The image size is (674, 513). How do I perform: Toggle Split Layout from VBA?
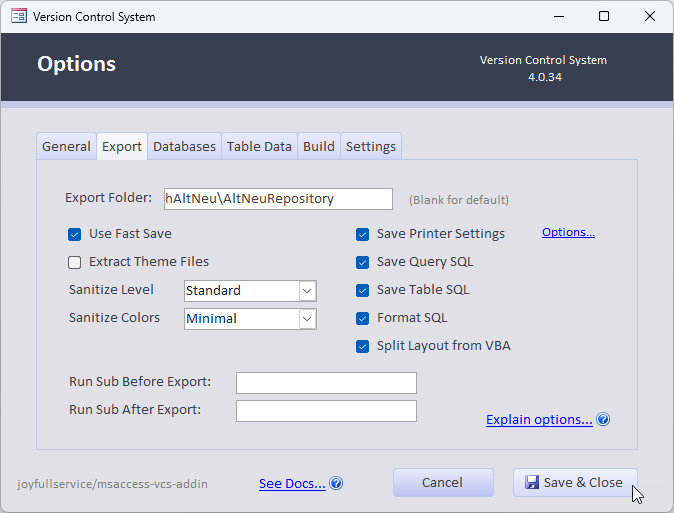[x=362, y=346]
